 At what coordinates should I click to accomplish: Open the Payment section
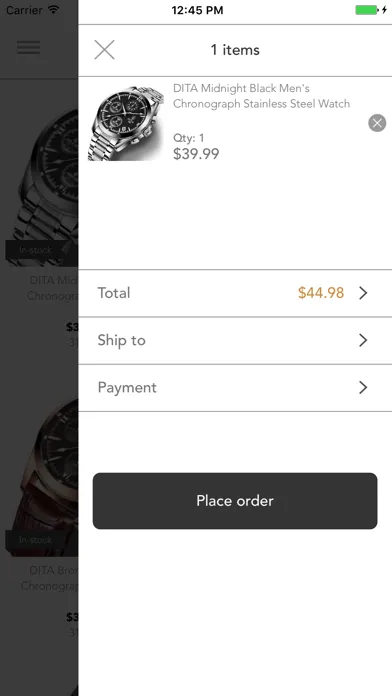tap(235, 388)
